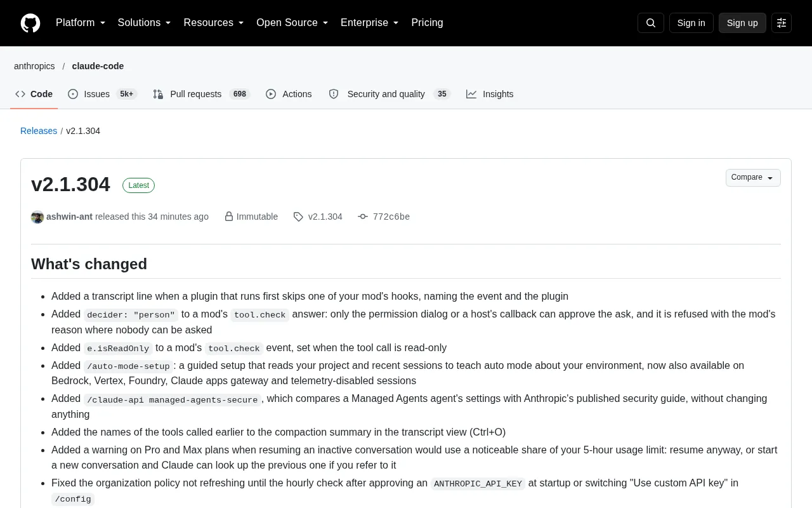Click the Pull requests branch icon

tap(158, 94)
